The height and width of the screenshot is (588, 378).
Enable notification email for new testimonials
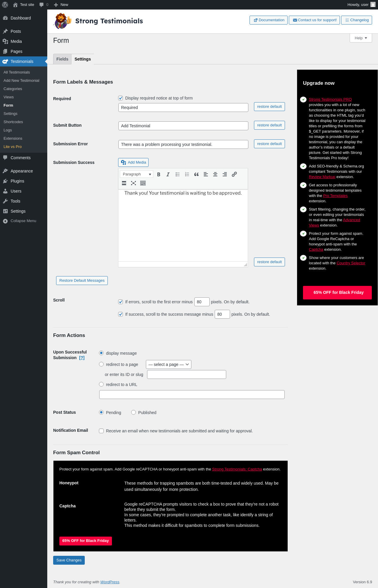point(101,431)
